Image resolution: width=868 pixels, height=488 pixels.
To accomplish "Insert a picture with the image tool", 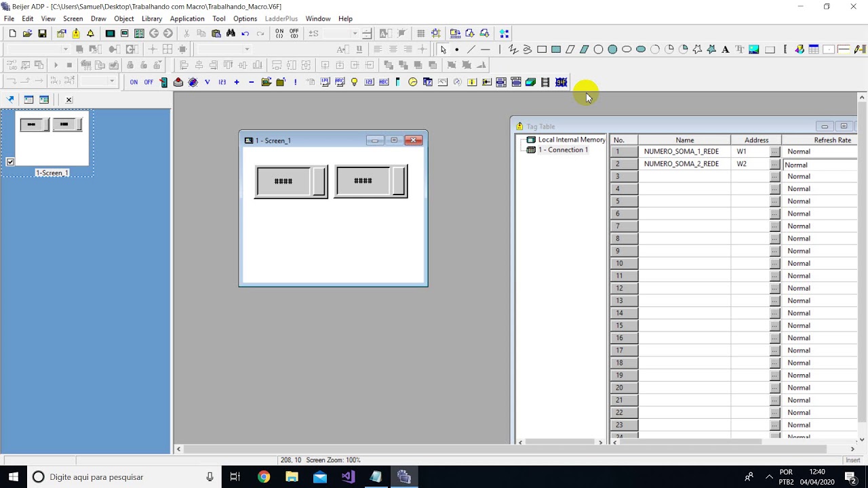I will [753, 49].
